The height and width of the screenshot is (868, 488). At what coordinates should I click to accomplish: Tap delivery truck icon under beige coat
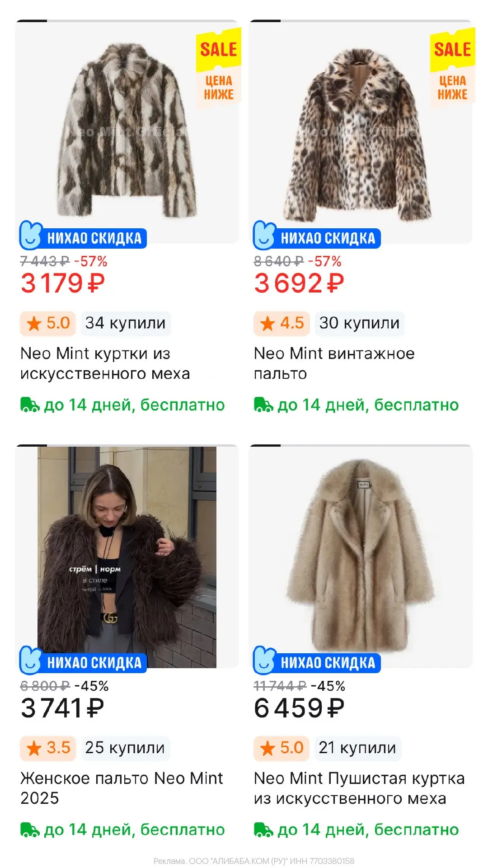click(x=263, y=830)
